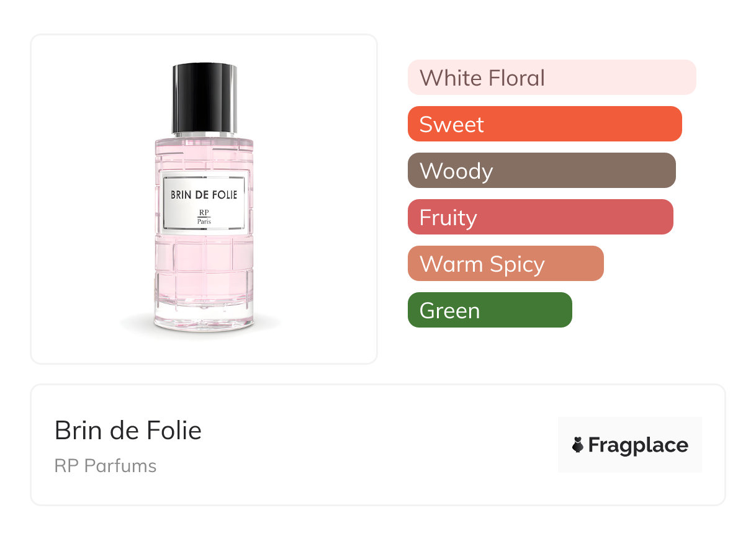Open the RP Parfums brand link

[x=106, y=466]
